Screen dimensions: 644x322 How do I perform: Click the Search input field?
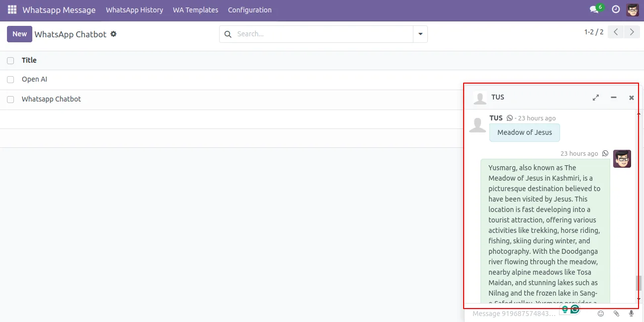tap(323, 34)
